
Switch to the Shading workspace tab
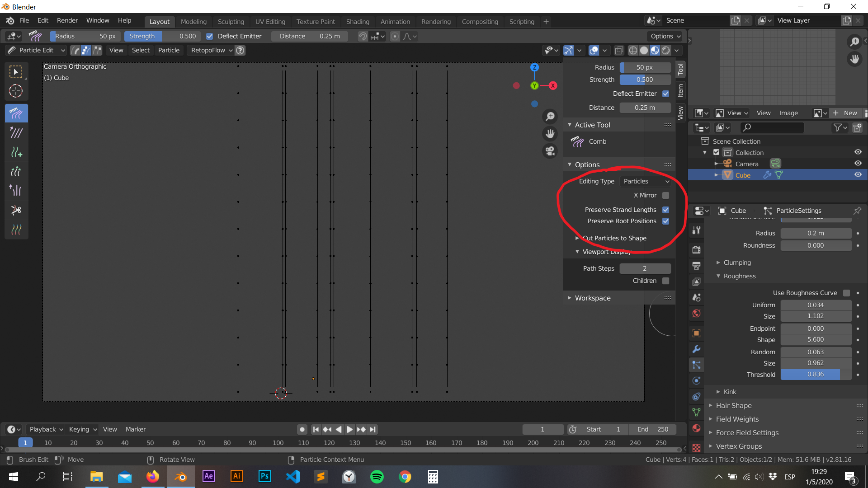tap(358, 21)
